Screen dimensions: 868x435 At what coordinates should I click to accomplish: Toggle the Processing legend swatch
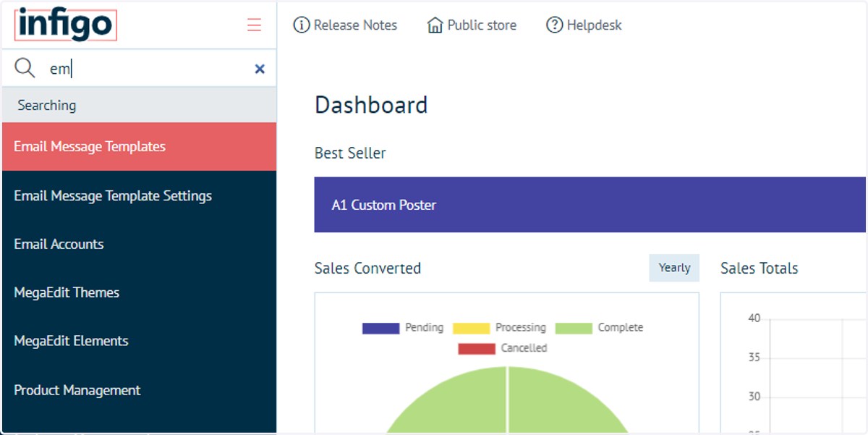coord(471,328)
